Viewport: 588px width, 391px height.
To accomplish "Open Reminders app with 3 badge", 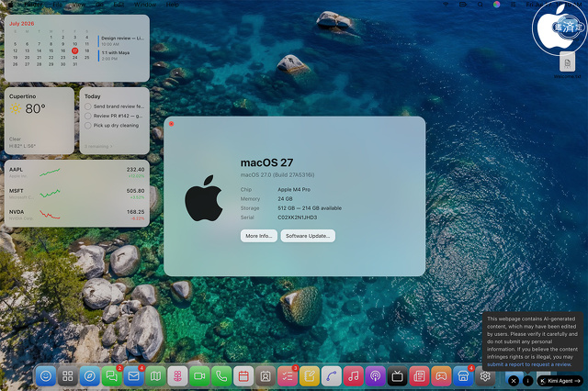I will (x=288, y=375).
